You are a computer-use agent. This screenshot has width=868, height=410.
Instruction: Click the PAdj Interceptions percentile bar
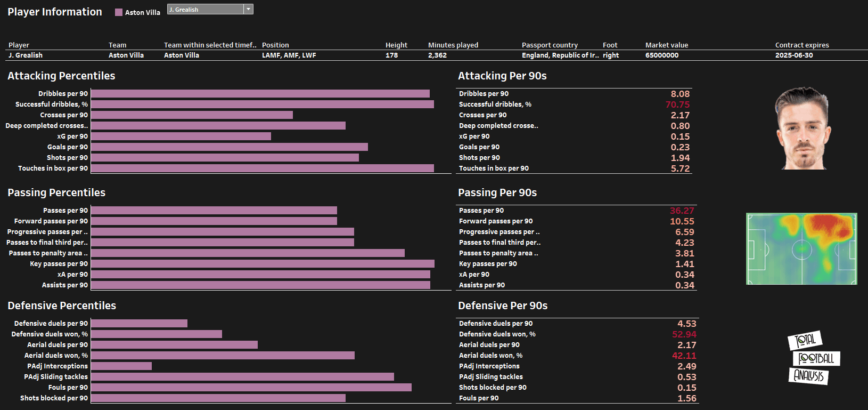[121, 366]
